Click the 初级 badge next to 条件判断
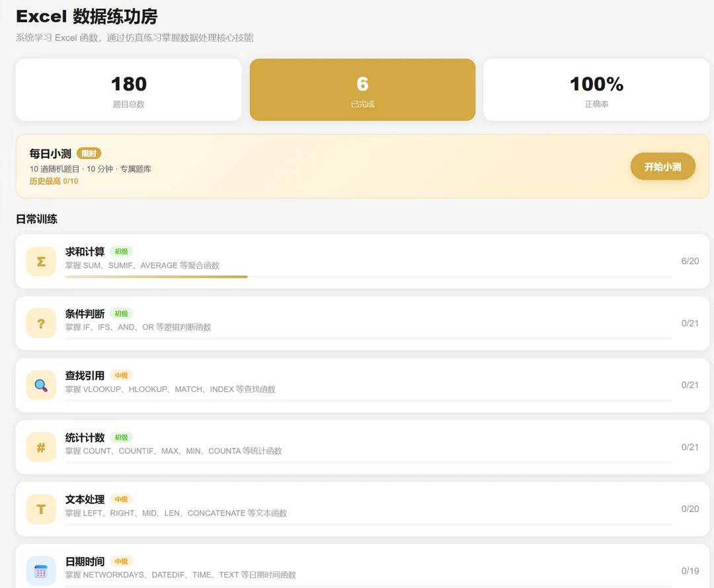The height and width of the screenshot is (588, 714). 121,314
